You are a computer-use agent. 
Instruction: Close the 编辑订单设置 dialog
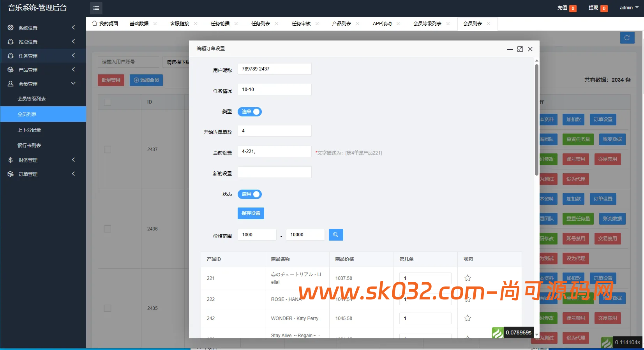tap(530, 49)
